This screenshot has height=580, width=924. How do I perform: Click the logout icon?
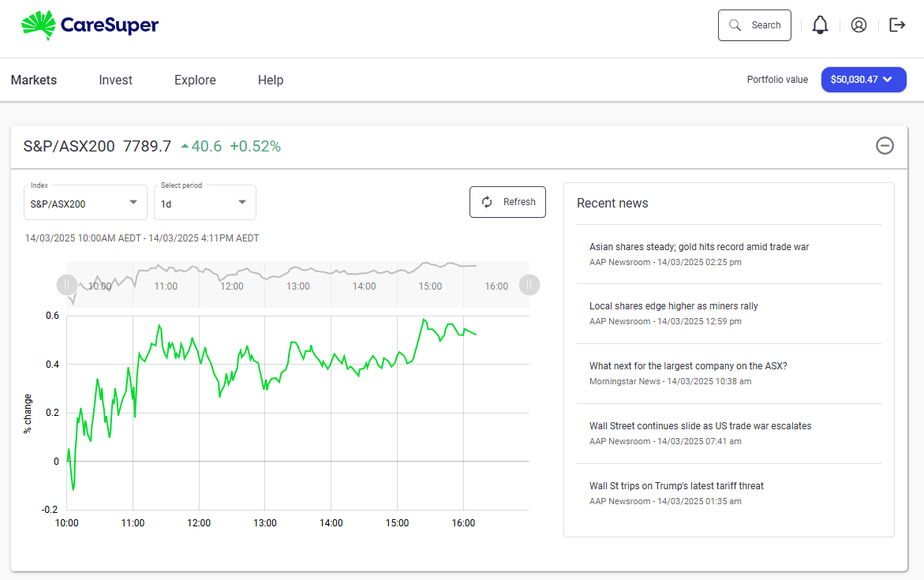(x=897, y=24)
